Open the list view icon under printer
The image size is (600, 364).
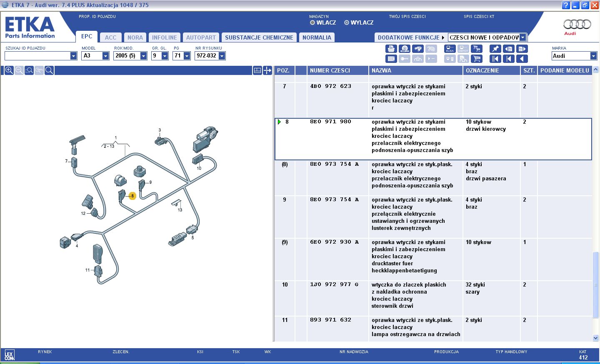pyautogui.click(x=390, y=59)
